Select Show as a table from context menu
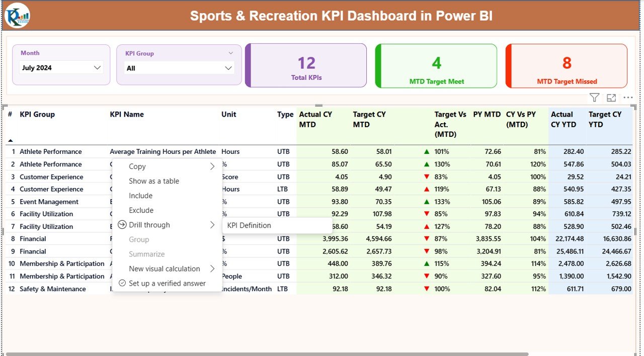Screen dimensions: 644x356 (153, 181)
